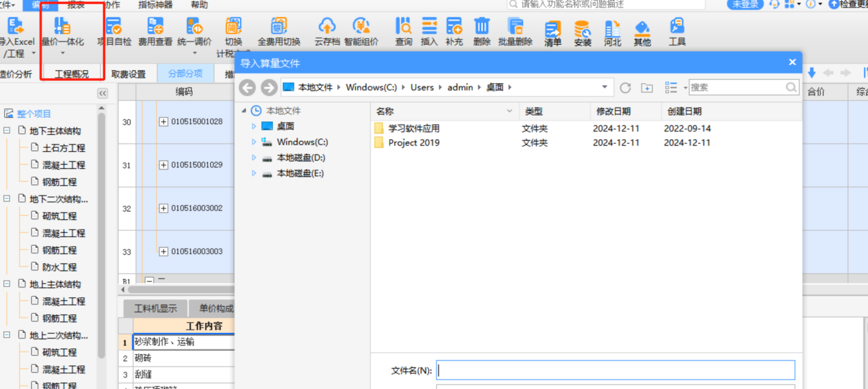868x389 pixels.
Task: Click the 文件名(N) input field
Action: click(615, 370)
